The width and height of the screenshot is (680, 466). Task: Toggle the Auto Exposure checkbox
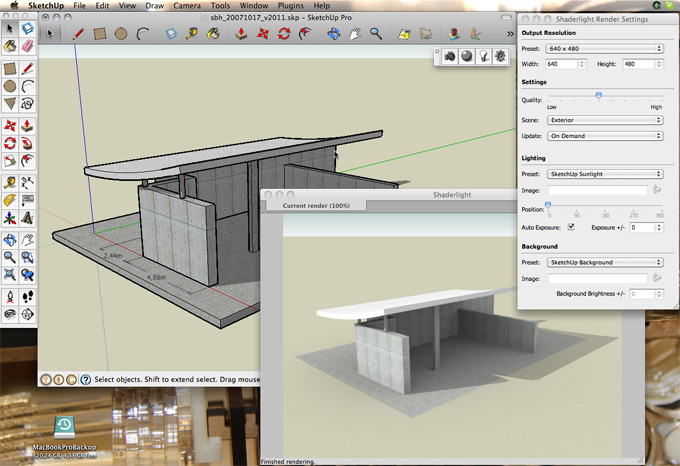coord(571,227)
